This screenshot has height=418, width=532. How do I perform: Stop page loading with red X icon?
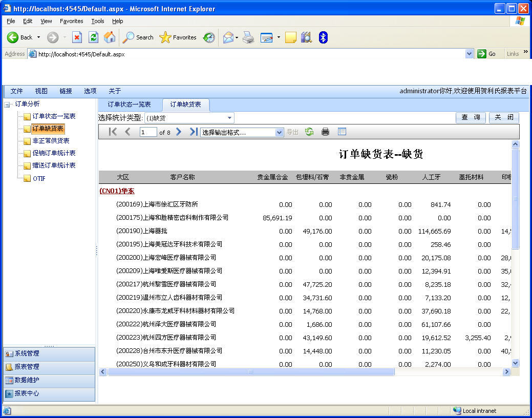[77, 37]
